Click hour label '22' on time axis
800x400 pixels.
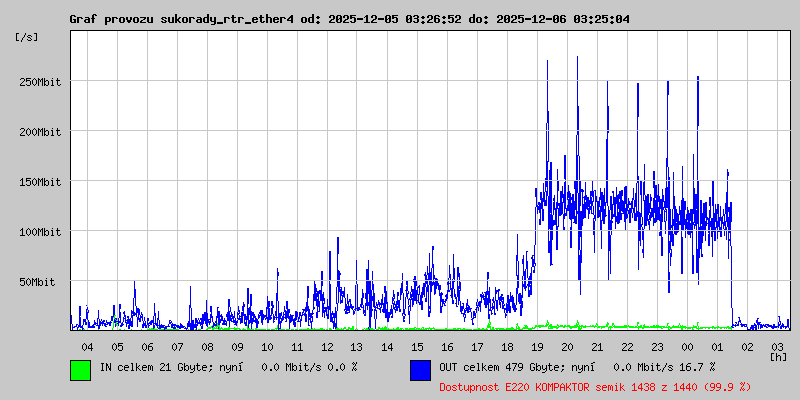pyautogui.click(x=628, y=347)
